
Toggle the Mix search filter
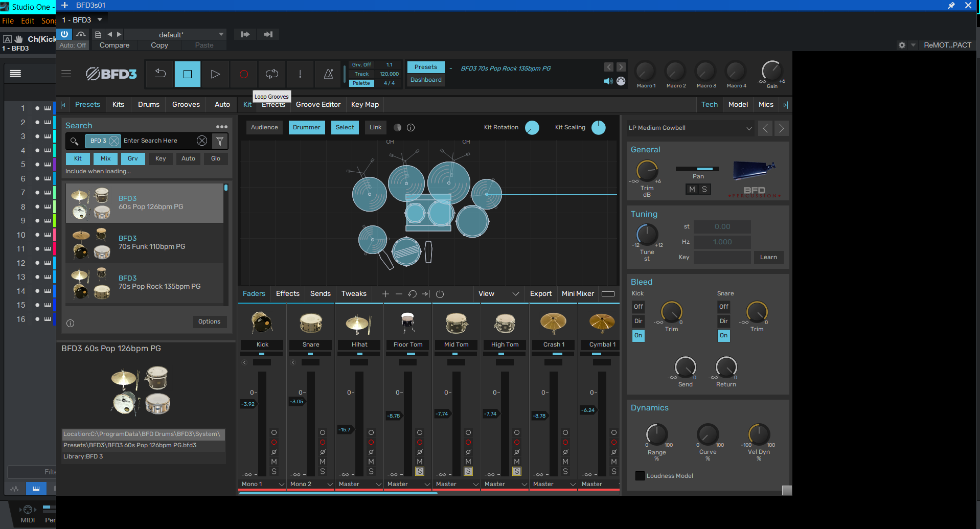point(105,159)
